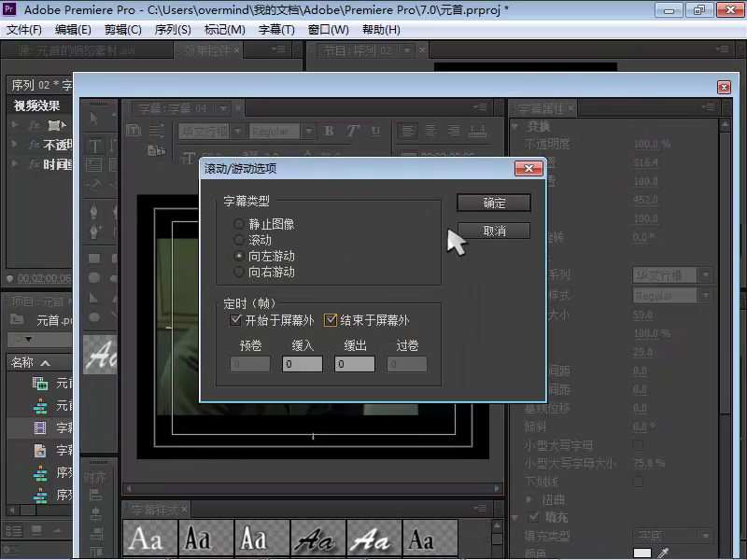Align title text to the right
747x560 pixels.
click(x=454, y=131)
